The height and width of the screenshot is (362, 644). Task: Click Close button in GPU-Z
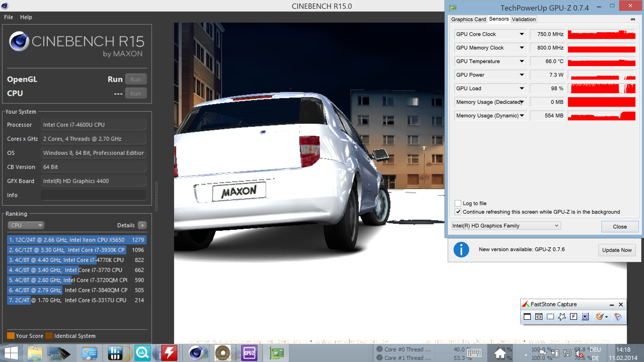pyautogui.click(x=620, y=227)
